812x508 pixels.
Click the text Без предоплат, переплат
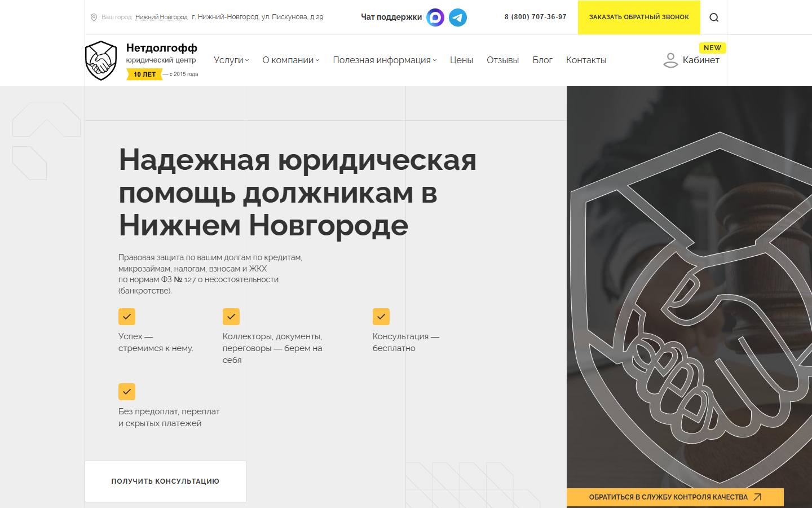point(169,417)
